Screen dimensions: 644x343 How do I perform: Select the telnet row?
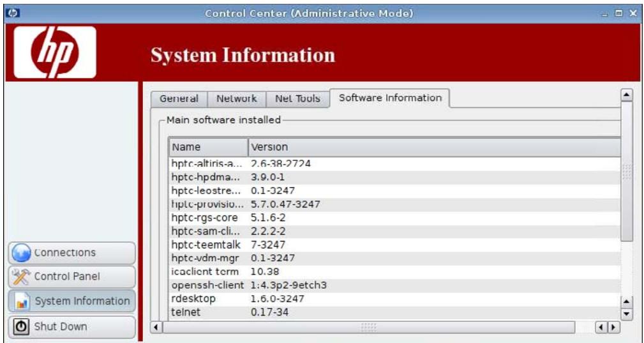(394, 312)
